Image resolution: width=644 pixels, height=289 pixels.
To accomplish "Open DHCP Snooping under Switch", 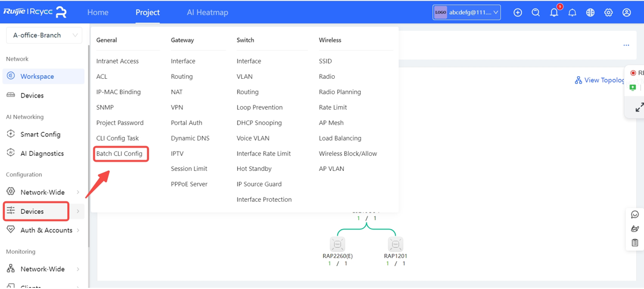I will (259, 123).
